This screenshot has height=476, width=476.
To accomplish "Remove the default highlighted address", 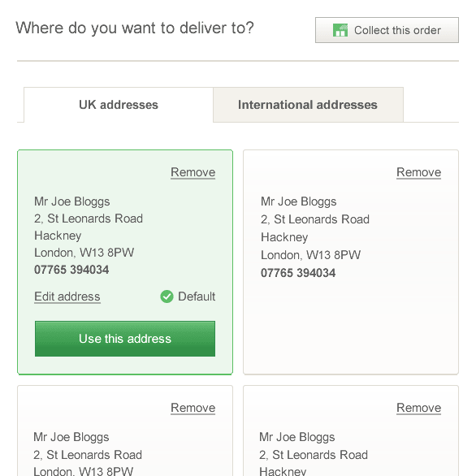I will coord(193,172).
